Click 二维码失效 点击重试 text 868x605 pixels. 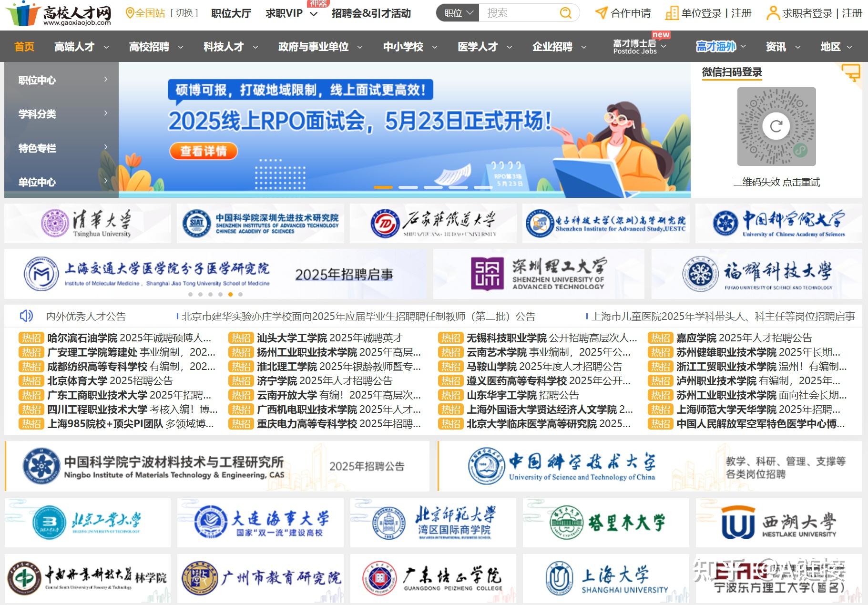[776, 182]
